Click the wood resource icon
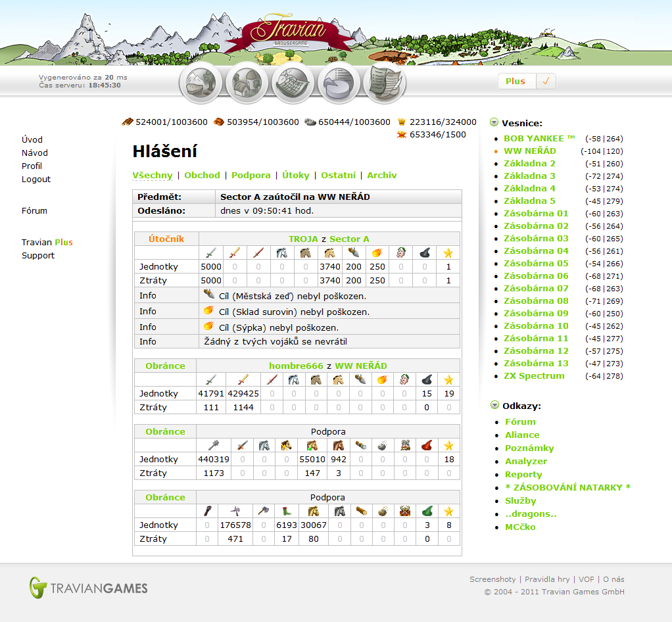Screen dimensions: 672x622 128,122
